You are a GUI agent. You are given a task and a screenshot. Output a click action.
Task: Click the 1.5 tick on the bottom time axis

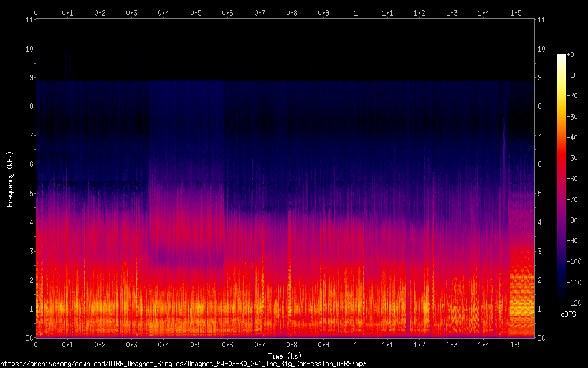[516, 344]
